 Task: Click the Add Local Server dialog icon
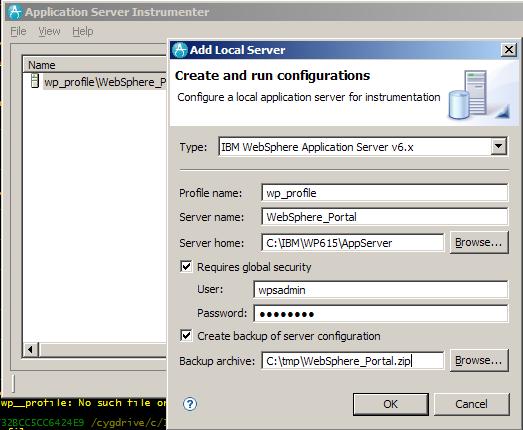pyautogui.click(x=180, y=50)
